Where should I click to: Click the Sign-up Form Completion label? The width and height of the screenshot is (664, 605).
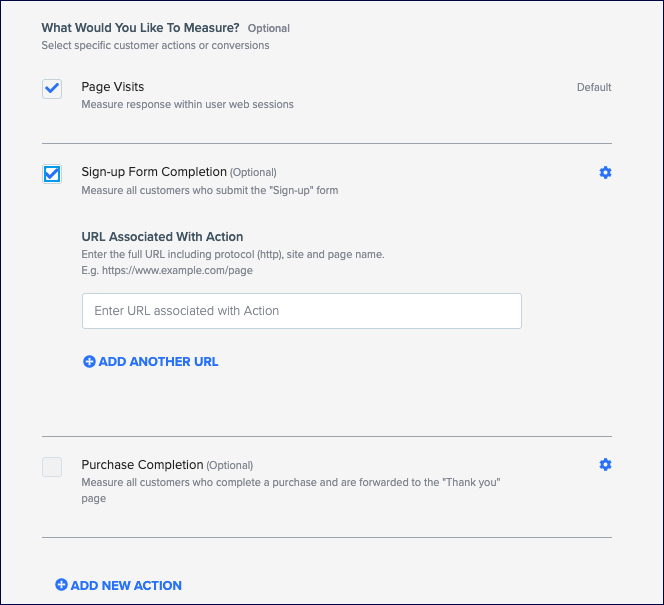pos(154,172)
